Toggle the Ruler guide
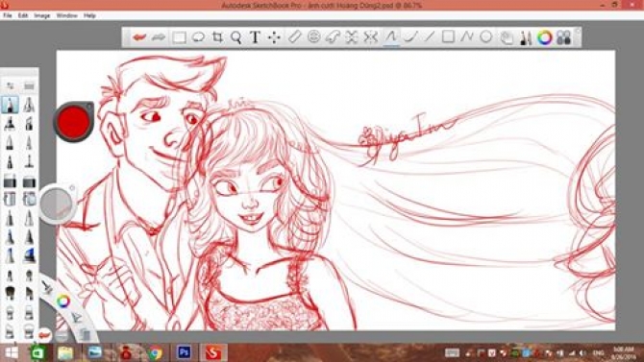644x362 pixels. pos(294,36)
